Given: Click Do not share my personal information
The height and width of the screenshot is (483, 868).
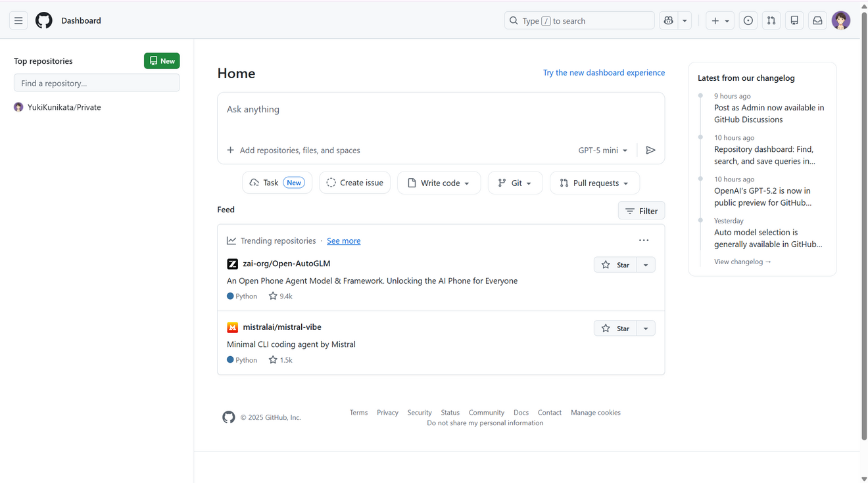Looking at the screenshot, I should (x=485, y=423).
